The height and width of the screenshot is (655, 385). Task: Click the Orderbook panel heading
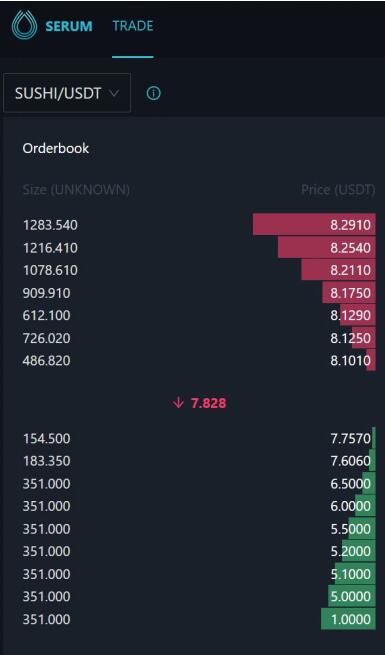(x=56, y=148)
